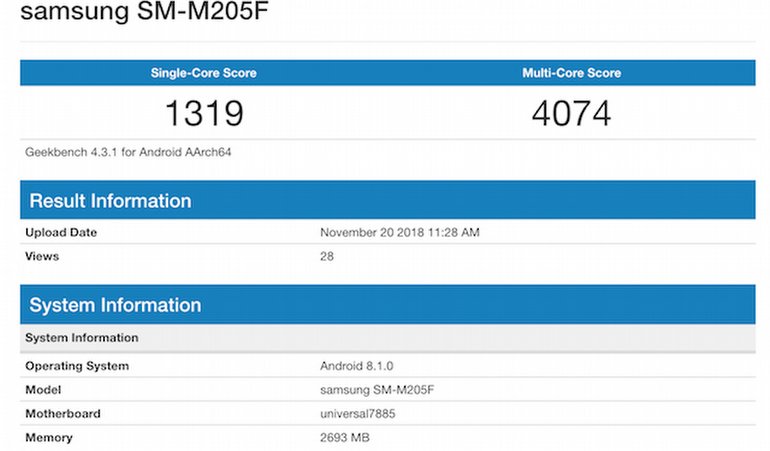Click the Geekbench 4.3.1 for Android AArch64 text

(x=129, y=153)
